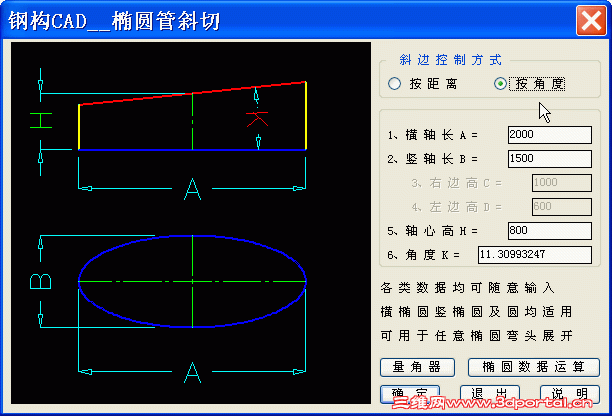This screenshot has width=612, height=416.
Task: Click the greyed label 4、左边高 D =
Action: pyautogui.click(x=457, y=207)
